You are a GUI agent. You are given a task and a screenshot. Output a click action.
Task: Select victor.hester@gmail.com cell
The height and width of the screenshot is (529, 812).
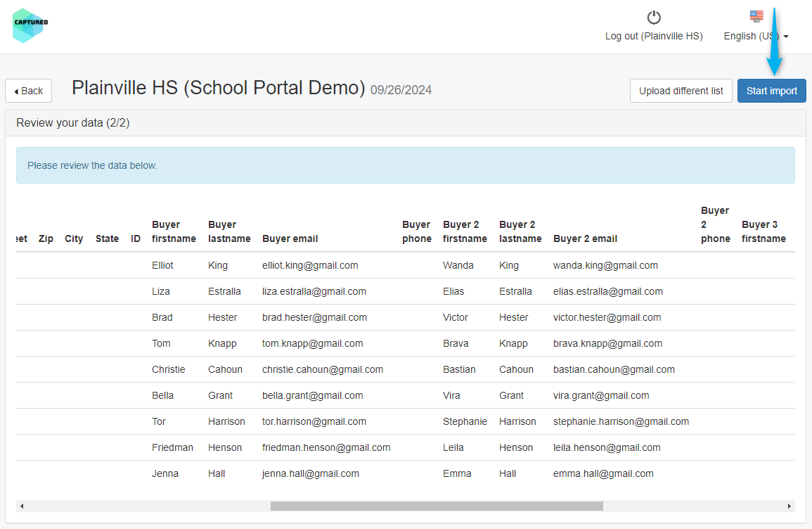coord(607,317)
